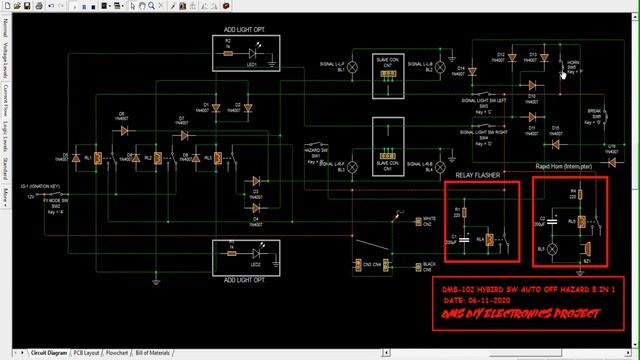Expand the view style dropdown arrow

pos(123,6)
